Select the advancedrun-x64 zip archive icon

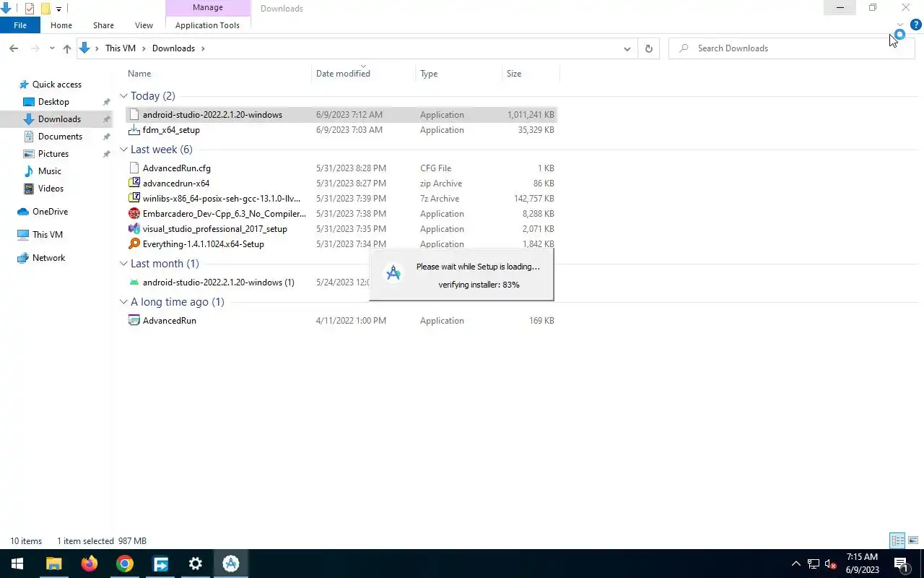point(134,184)
